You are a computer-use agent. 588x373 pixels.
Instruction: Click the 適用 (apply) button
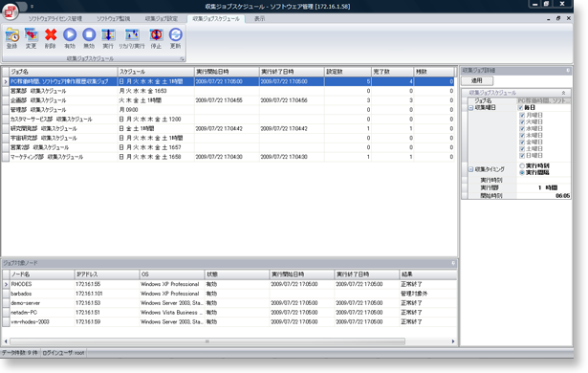click(477, 80)
